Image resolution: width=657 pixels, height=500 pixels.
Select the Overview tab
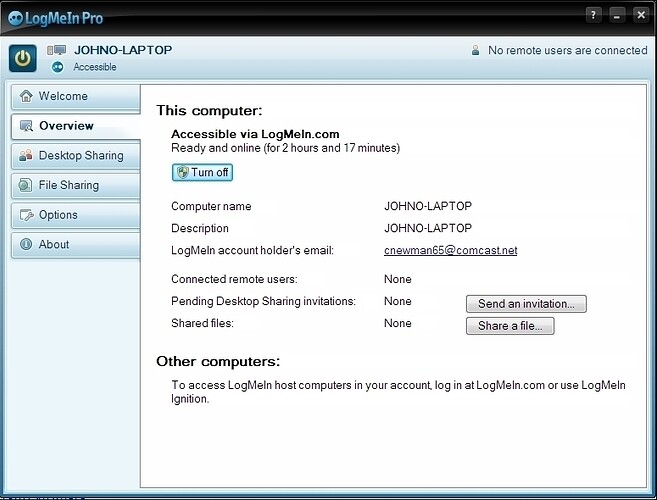coord(76,126)
